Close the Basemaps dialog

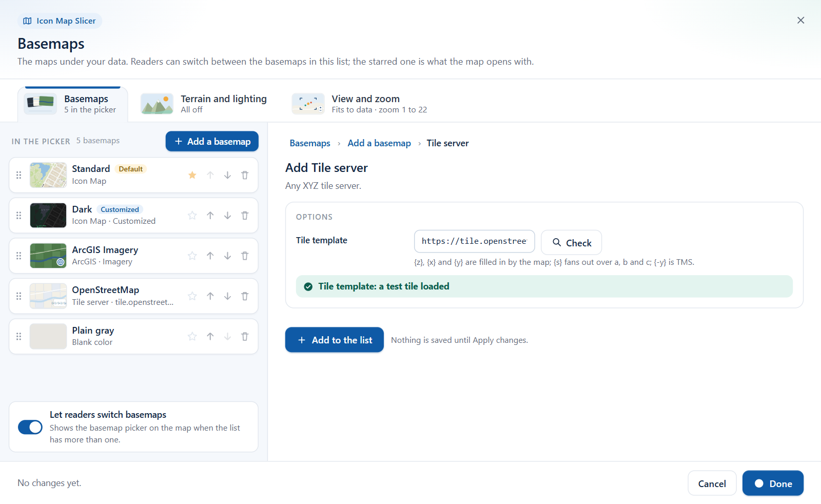800,21
